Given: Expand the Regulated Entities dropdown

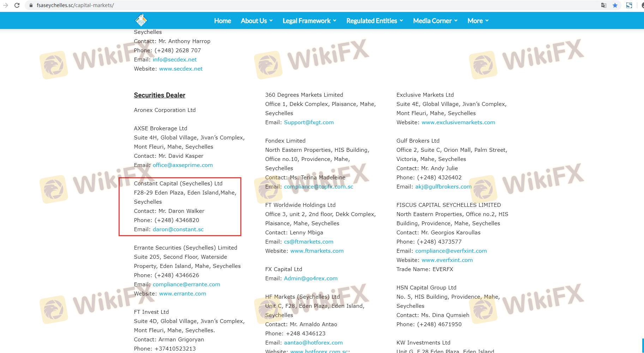Looking at the screenshot, I should click(x=374, y=21).
